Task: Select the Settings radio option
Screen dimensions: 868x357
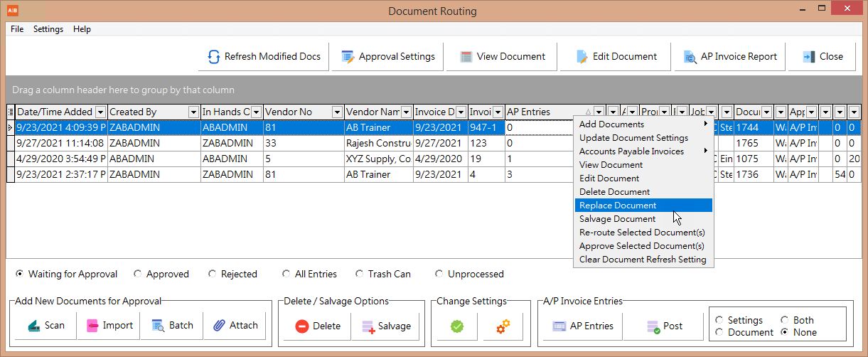Action: pos(719,320)
